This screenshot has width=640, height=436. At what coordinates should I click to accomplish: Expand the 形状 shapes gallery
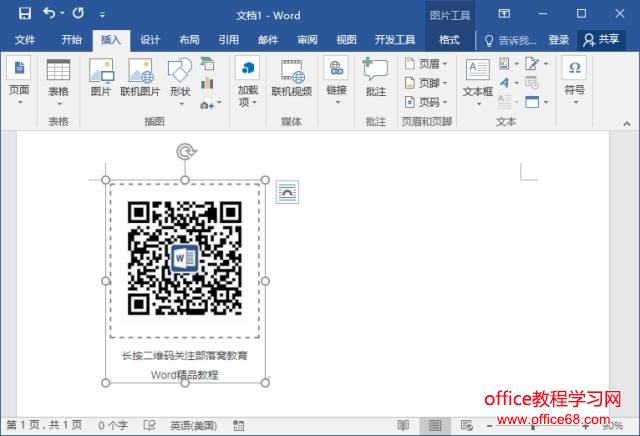[180, 104]
